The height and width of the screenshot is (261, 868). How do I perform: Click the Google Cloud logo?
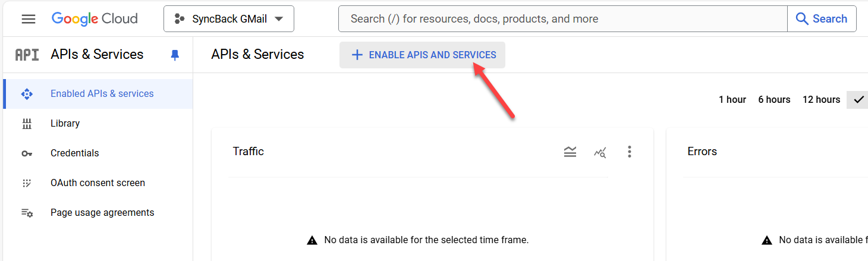[95, 18]
